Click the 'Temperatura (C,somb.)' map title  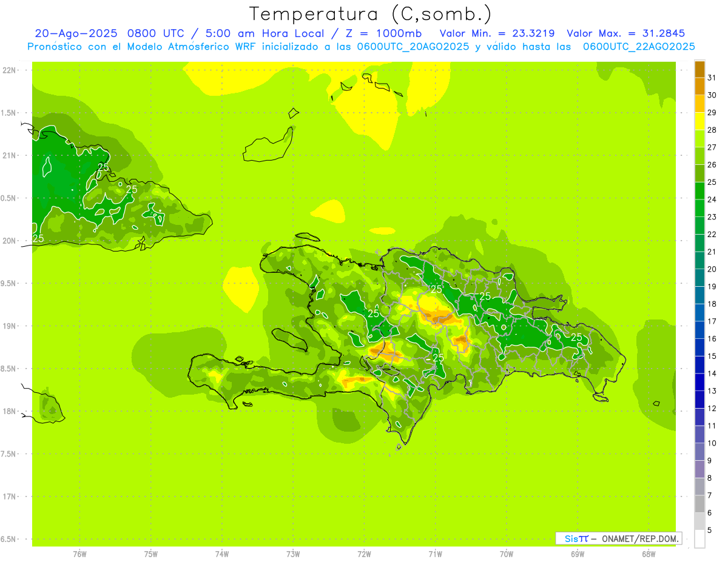(x=371, y=14)
